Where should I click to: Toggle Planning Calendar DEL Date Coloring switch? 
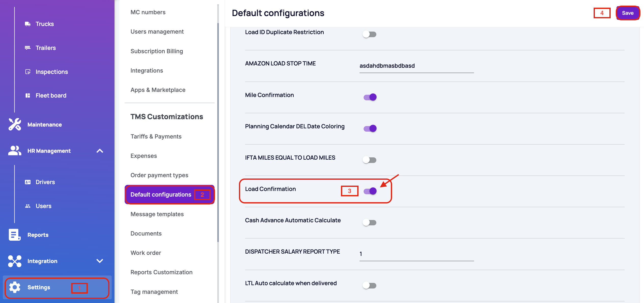(370, 128)
